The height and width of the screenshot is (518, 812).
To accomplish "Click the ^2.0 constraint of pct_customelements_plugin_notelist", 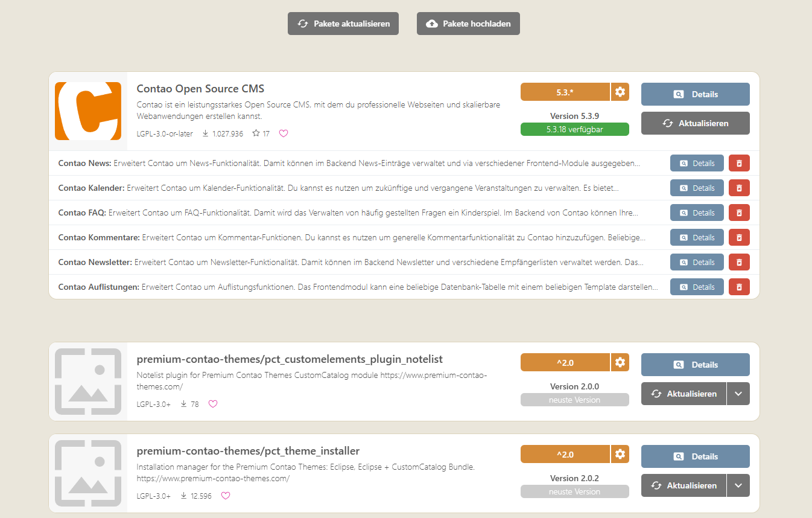I will pos(565,362).
